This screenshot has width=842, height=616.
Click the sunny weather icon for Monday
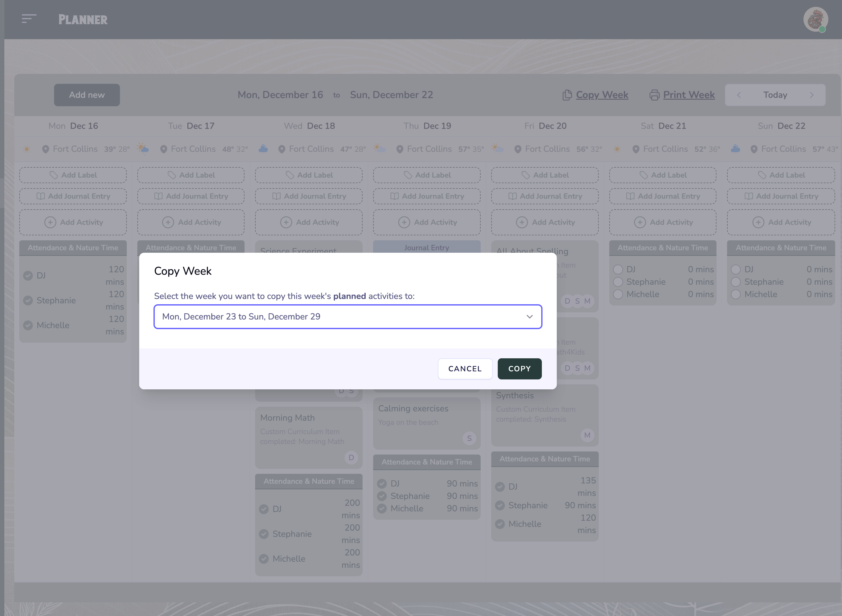26,149
